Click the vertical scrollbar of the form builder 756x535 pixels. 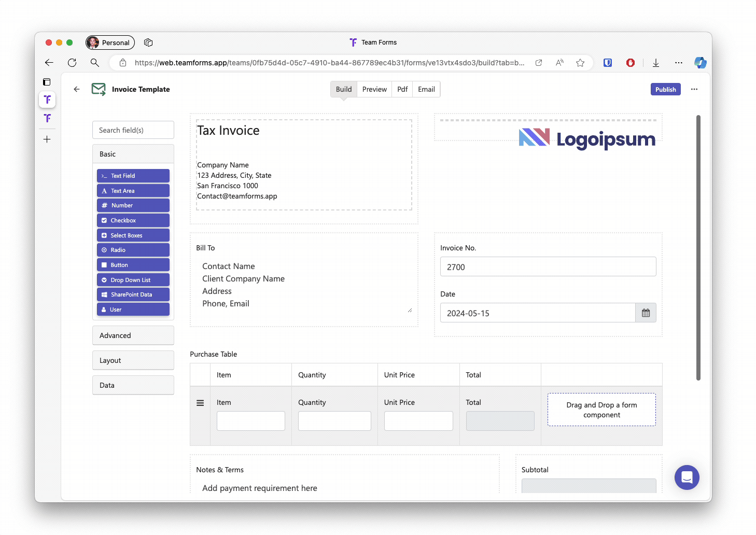[698, 248]
